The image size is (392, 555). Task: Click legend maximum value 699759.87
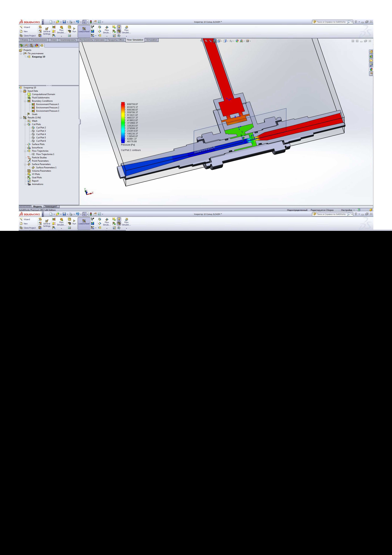(x=133, y=104)
